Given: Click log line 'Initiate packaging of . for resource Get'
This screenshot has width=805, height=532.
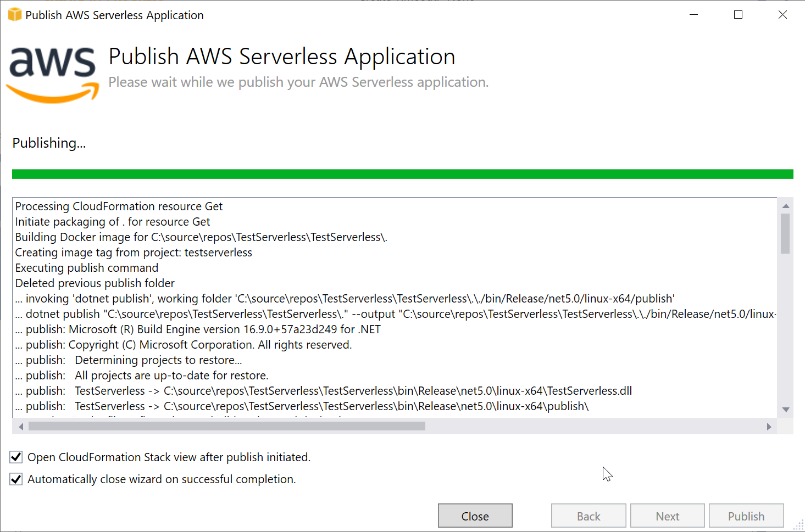Looking at the screenshot, I should coord(113,222).
